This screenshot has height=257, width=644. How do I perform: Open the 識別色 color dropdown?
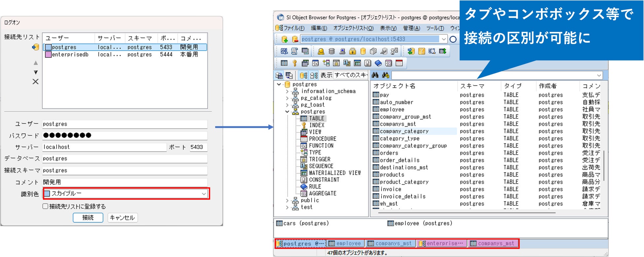204,194
